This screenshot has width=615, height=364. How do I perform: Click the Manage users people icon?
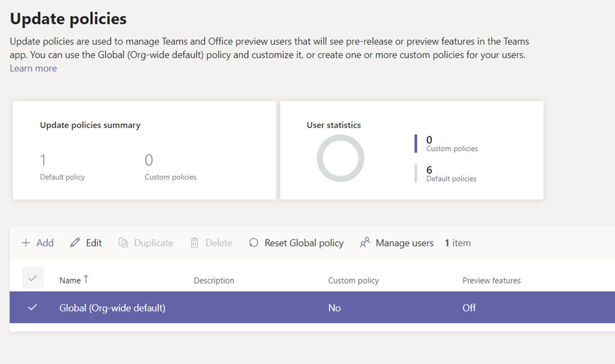365,243
